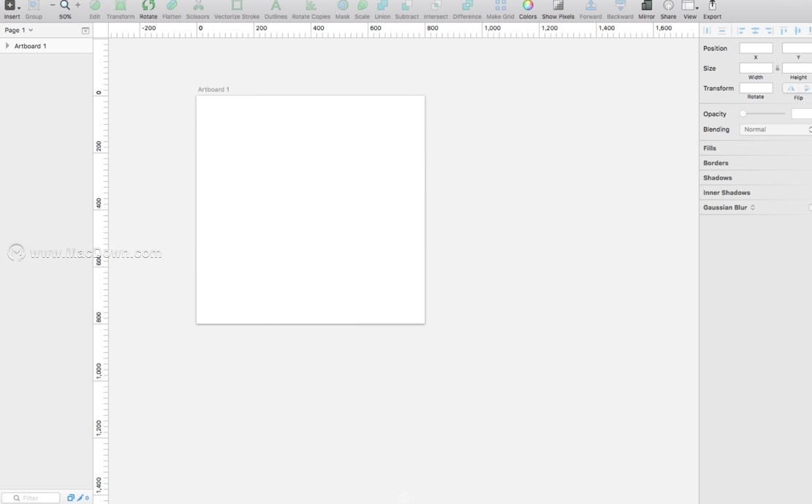The height and width of the screenshot is (504, 812).
Task: Distribute layers vertically
Action: (x=722, y=31)
